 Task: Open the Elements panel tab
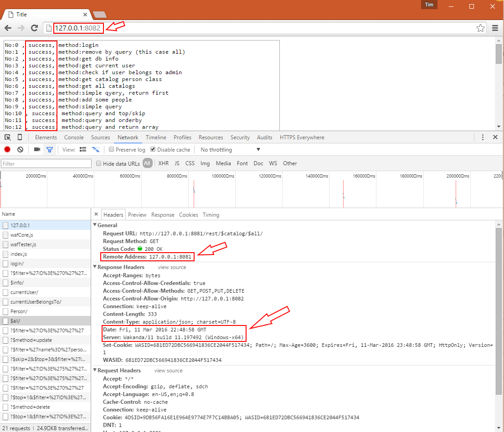tap(46, 137)
